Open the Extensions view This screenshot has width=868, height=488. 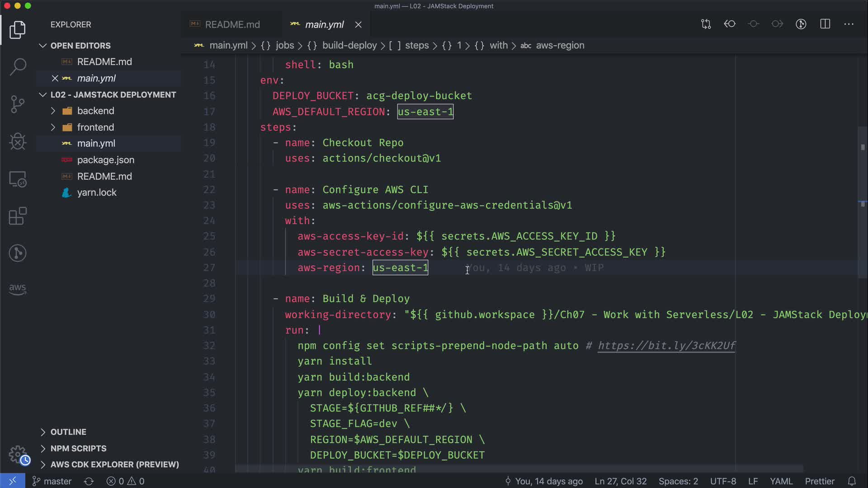pyautogui.click(x=18, y=216)
